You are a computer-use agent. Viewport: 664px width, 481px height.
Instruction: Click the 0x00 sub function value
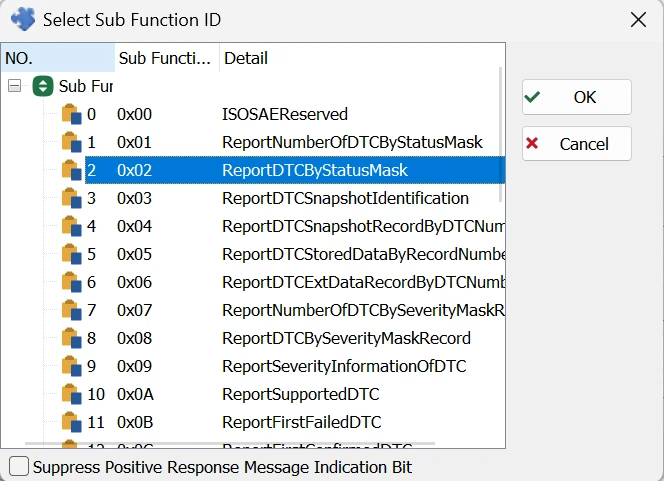(134, 114)
